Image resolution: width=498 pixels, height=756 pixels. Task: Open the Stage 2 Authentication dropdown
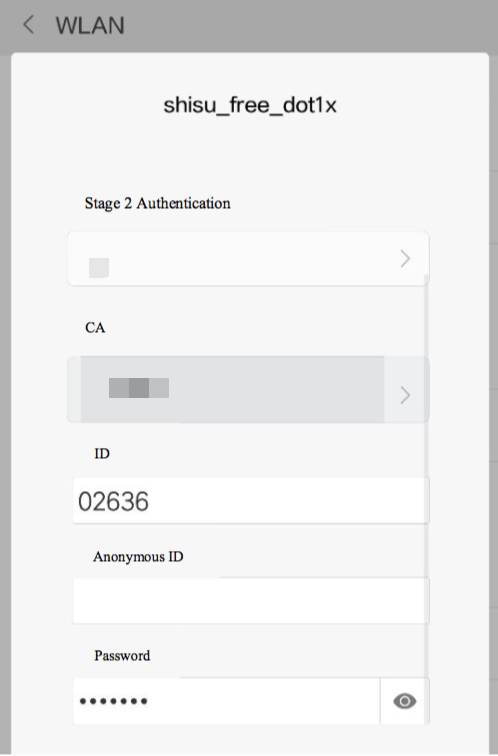(248, 259)
